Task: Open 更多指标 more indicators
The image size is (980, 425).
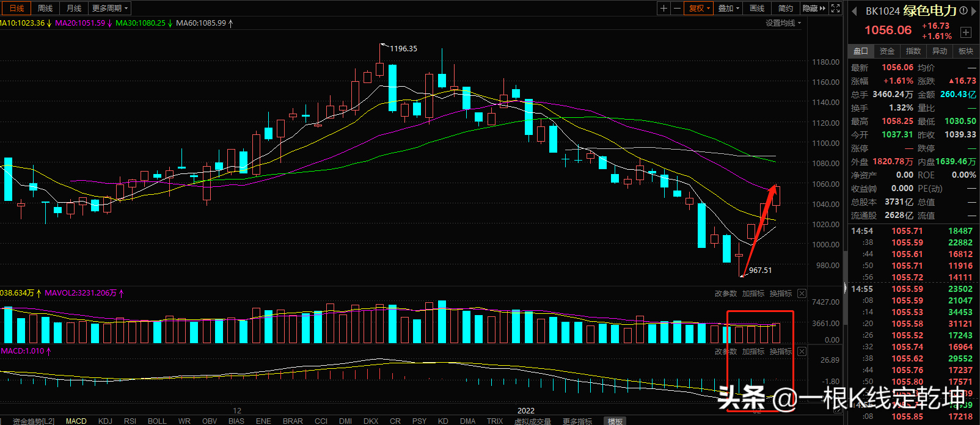Action: [x=577, y=421]
